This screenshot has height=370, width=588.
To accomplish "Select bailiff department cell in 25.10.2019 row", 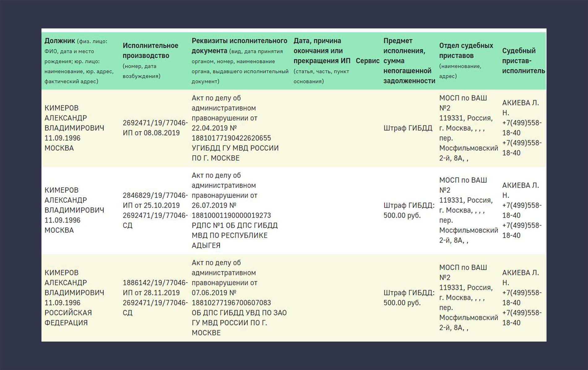I will (469, 210).
